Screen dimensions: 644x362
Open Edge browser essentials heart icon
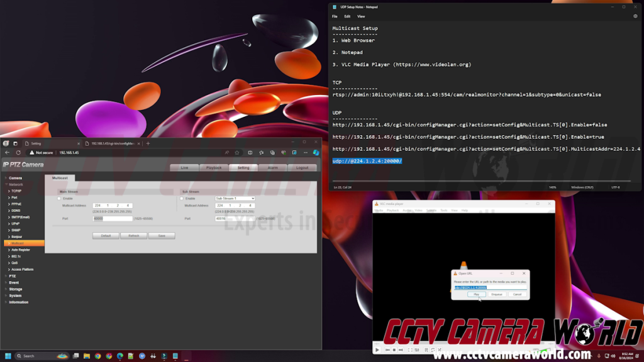[284, 153]
